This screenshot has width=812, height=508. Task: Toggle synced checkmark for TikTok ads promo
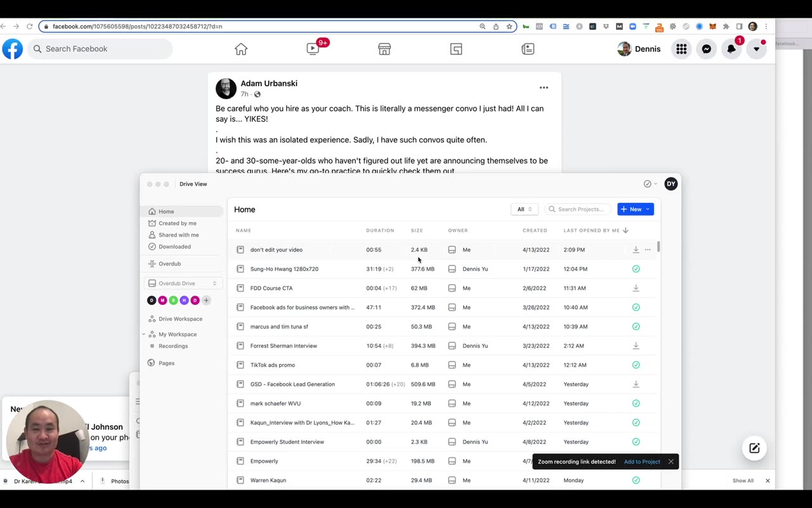pos(636,365)
